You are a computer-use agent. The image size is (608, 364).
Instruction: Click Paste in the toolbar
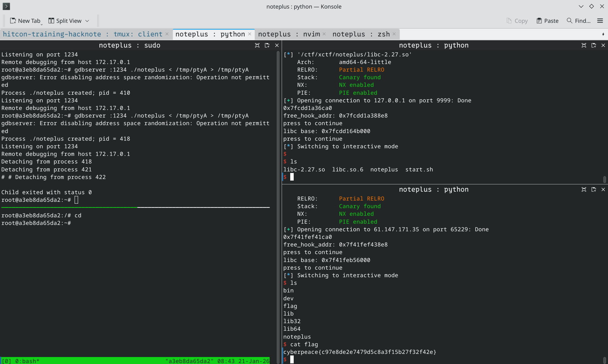point(547,21)
